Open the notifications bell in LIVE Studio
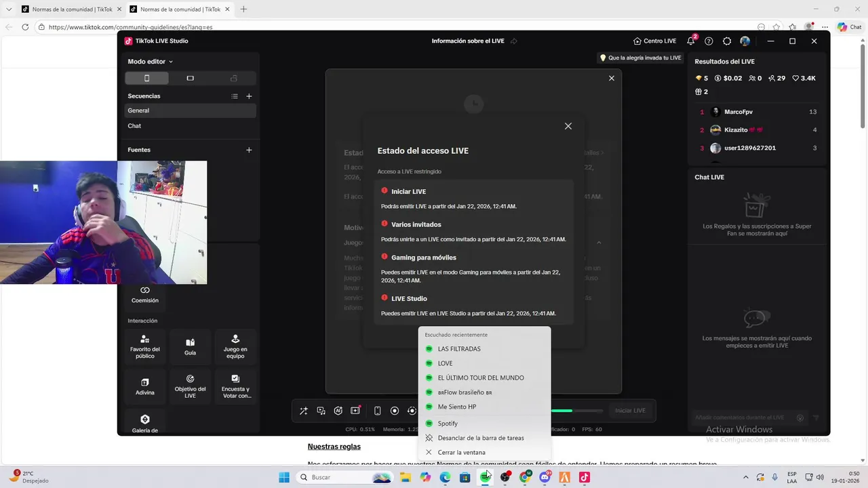The image size is (868, 488). [691, 41]
